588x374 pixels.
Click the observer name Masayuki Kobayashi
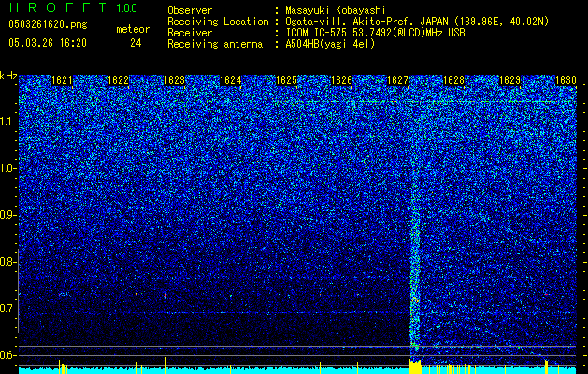[336, 10]
